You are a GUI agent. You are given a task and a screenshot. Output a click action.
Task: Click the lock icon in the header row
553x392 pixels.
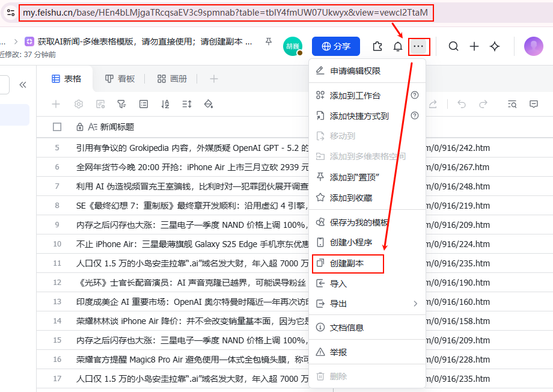pyautogui.click(x=79, y=126)
